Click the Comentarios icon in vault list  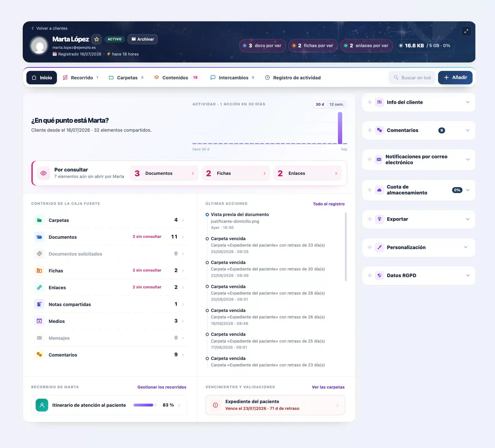(x=39, y=355)
